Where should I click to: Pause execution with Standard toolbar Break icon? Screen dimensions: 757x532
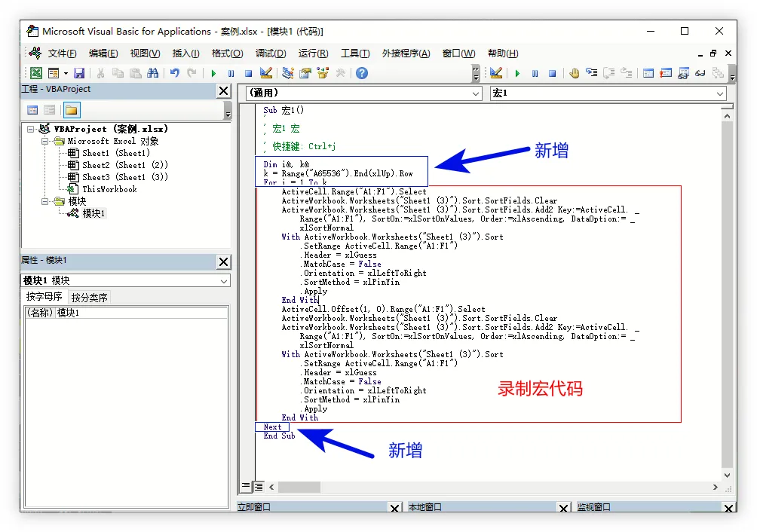pos(231,73)
